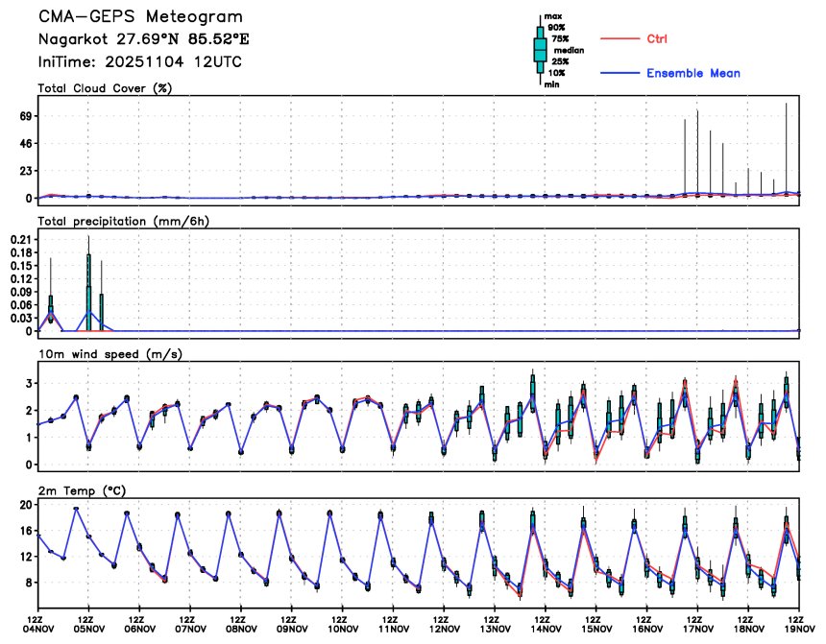This screenshot has height=644, width=826.
Task: Click the IniTime 20251104 12UTC text
Action: (x=139, y=61)
